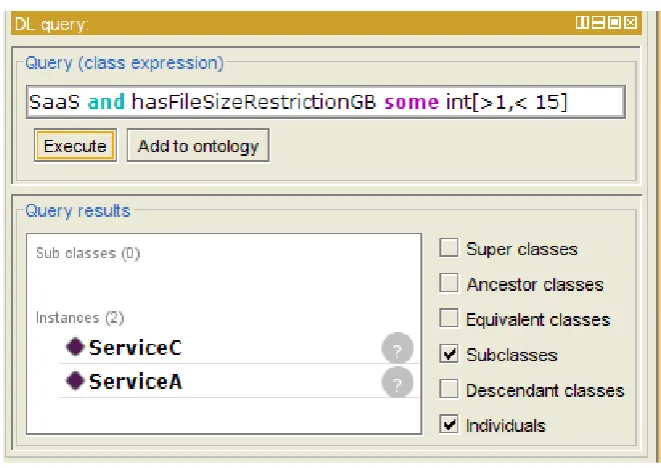Disable the Individuals checkbox
661x468 pixels.
click(x=449, y=424)
